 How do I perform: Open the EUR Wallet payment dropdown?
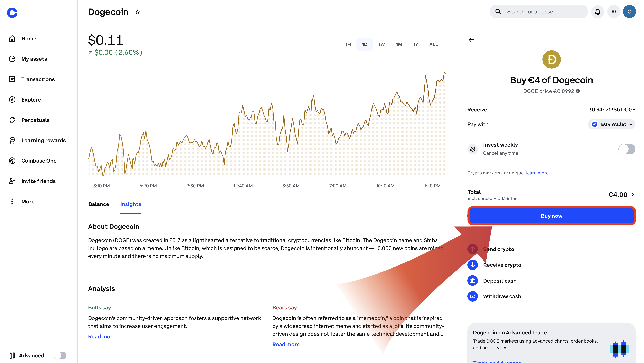click(611, 124)
